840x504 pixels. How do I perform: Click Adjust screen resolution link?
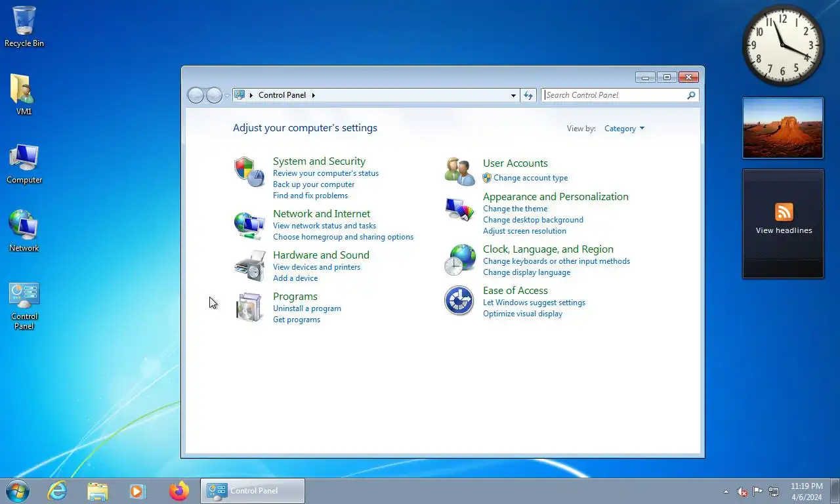(x=524, y=231)
